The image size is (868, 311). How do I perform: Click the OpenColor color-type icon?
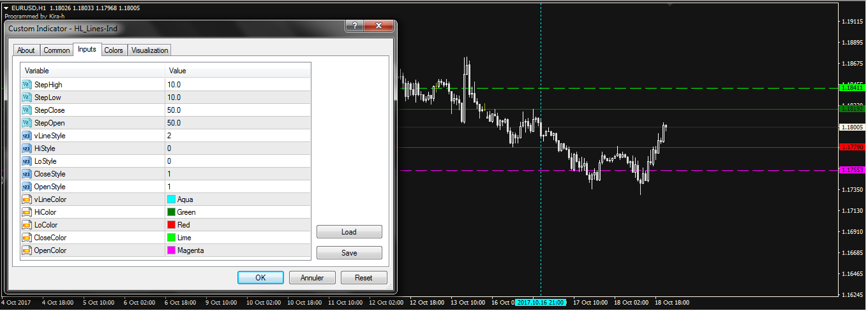click(x=26, y=250)
